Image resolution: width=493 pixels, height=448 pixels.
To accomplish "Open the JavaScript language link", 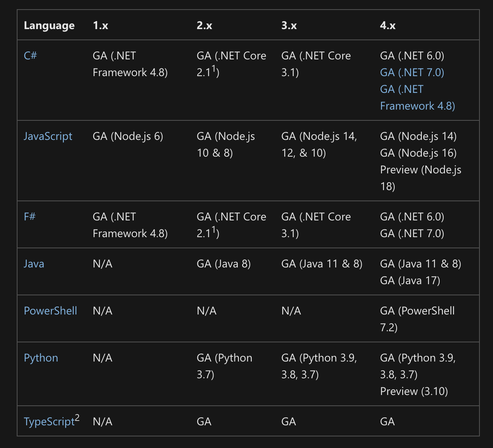I will 48,136.
